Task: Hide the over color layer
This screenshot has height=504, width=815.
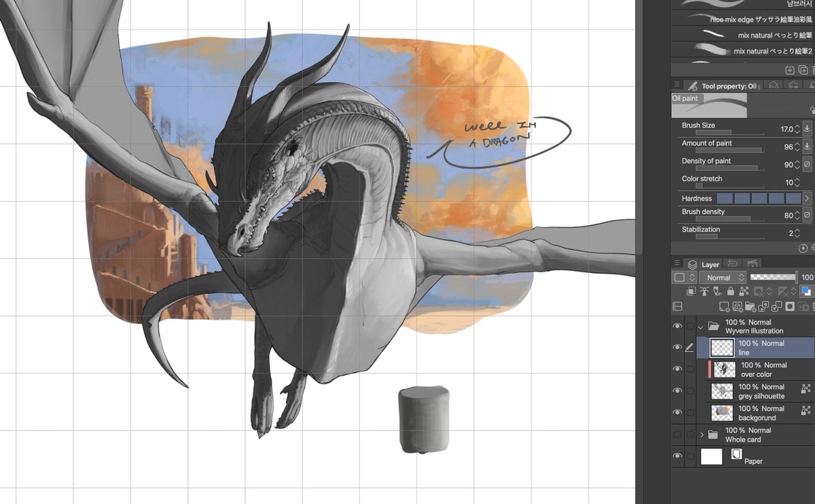Action: click(677, 370)
